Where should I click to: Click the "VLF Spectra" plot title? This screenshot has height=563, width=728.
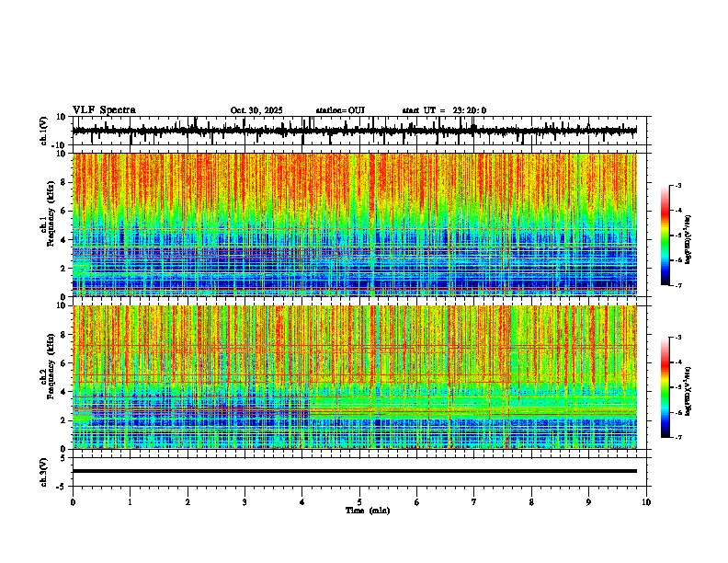click(104, 110)
